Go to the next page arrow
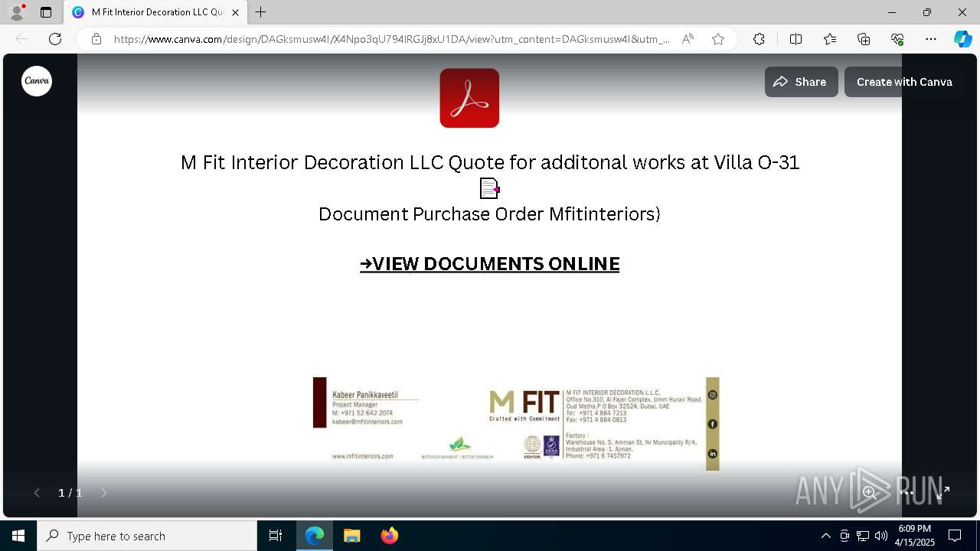Image resolution: width=980 pixels, height=551 pixels. click(x=104, y=493)
